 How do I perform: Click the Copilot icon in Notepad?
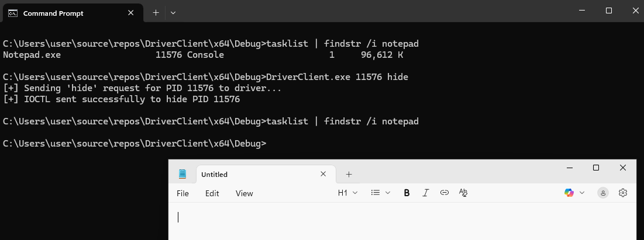click(x=569, y=193)
